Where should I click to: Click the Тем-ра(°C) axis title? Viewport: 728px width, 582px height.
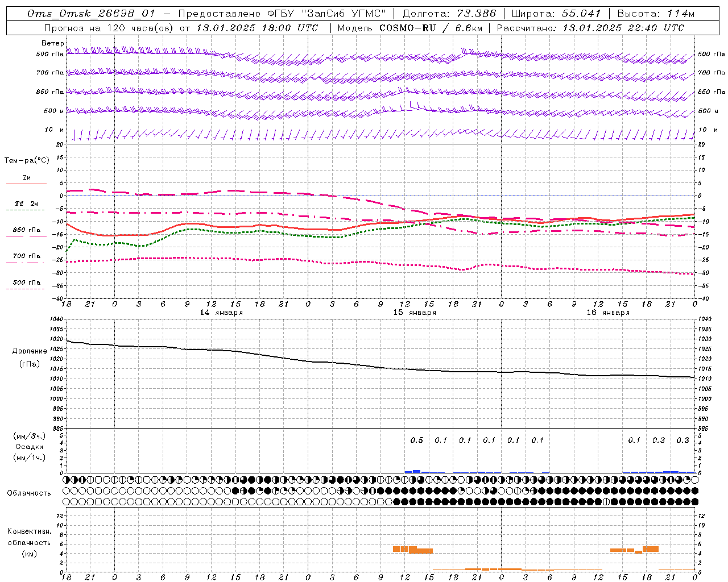27,161
